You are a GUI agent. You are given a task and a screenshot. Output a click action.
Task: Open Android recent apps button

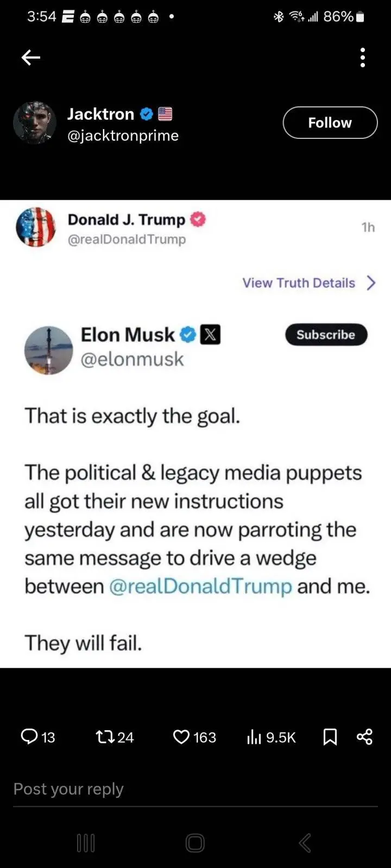86,843
